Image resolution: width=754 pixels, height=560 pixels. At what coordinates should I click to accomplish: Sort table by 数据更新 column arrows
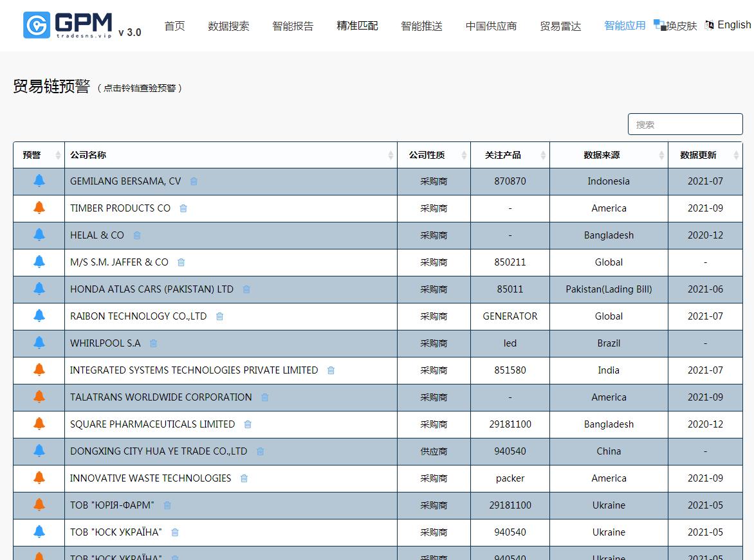(736, 155)
